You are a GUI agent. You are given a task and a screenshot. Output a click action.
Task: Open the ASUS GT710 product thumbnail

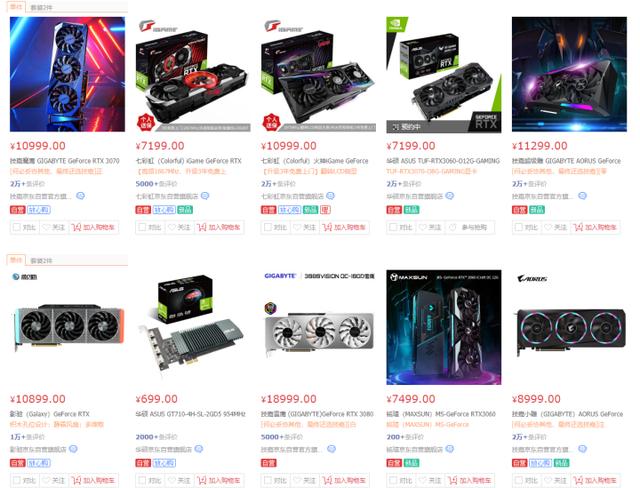(x=192, y=327)
